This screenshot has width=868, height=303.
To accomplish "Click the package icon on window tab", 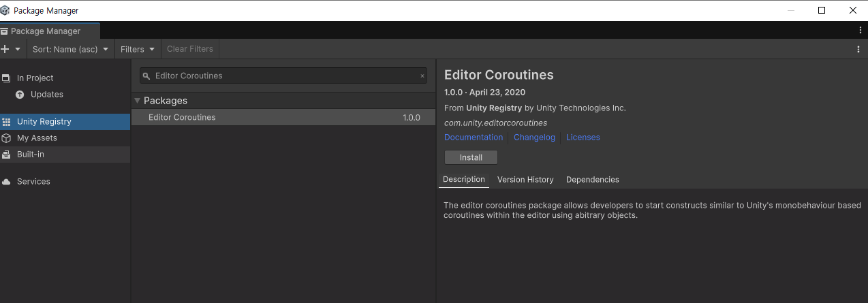I will [5, 31].
